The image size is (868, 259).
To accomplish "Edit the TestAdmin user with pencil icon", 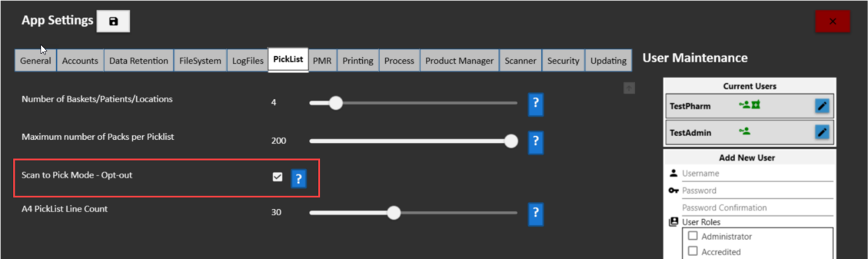I will (x=822, y=132).
